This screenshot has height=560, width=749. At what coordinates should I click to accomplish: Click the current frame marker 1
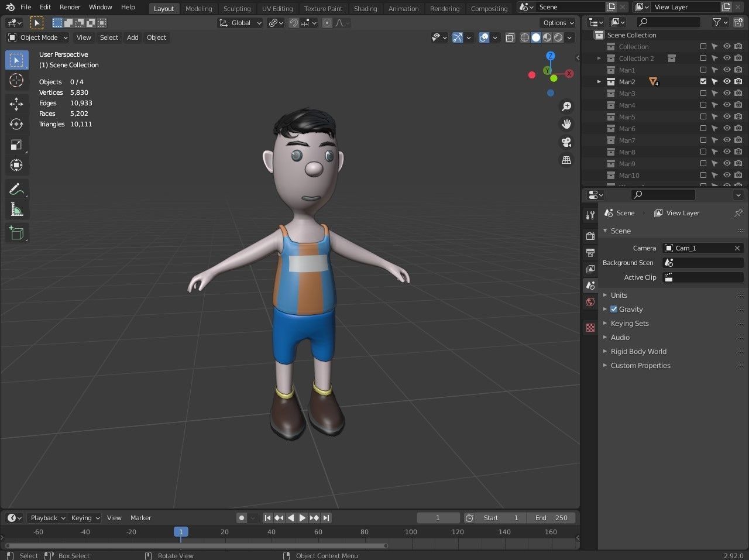(x=181, y=532)
